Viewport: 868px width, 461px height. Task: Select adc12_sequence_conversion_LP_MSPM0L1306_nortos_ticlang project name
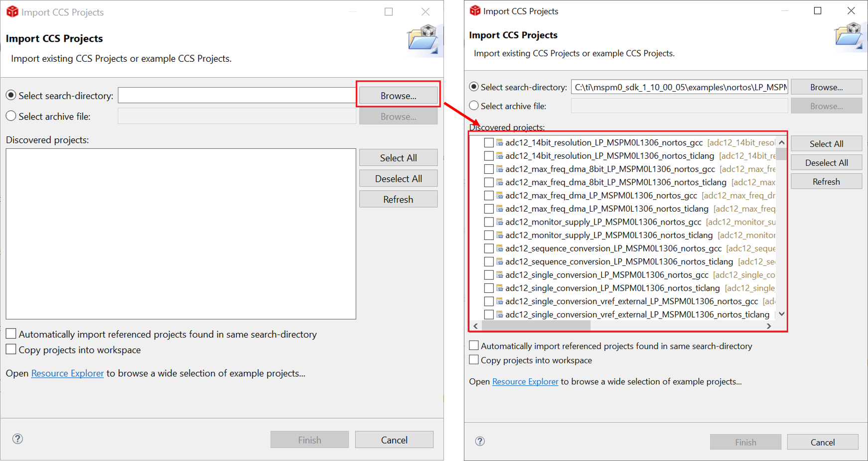click(619, 261)
